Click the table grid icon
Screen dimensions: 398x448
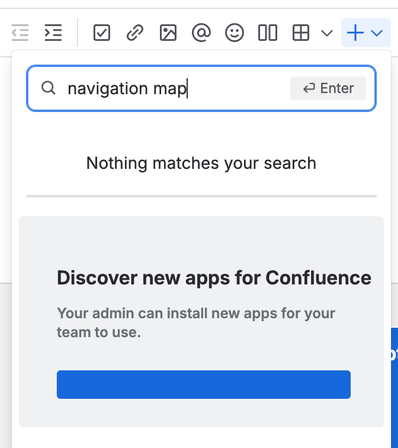[x=301, y=33]
